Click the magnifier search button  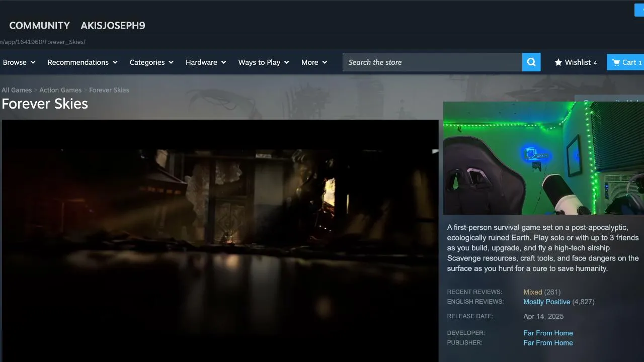click(x=531, y=62)
